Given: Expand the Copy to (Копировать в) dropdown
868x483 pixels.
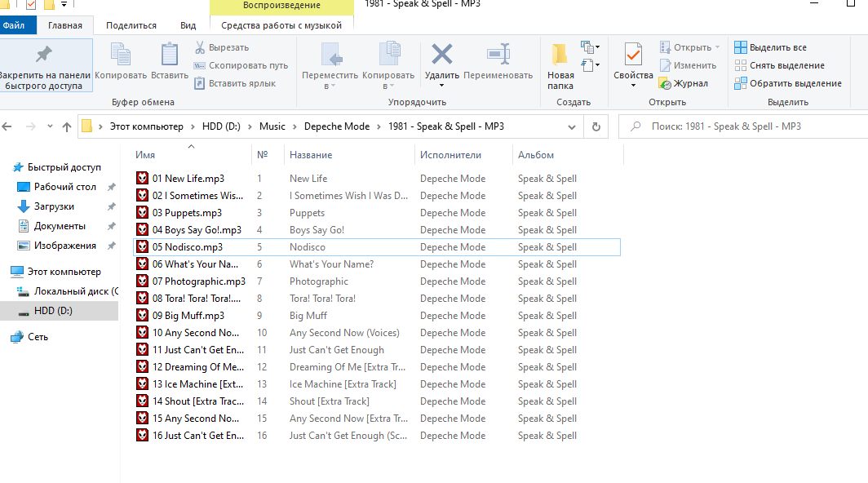Looking at the screenshot, I should [388, 86].
